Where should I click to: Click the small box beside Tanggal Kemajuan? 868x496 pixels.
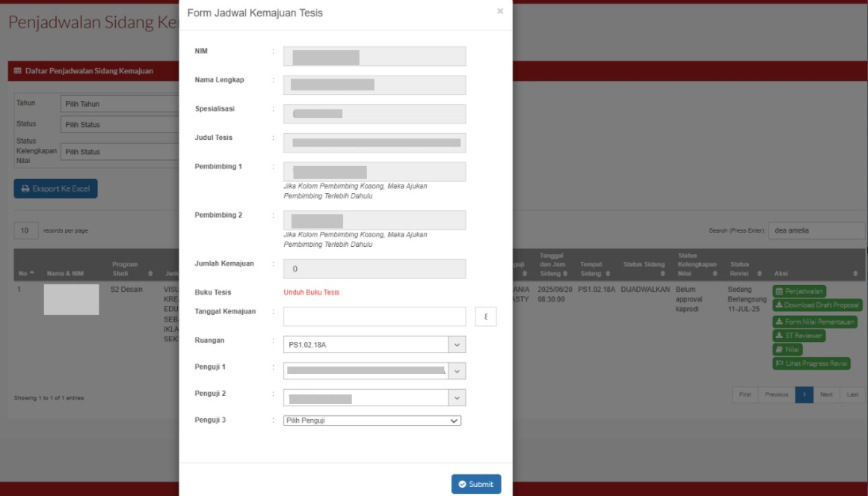[x=486, y=317]
